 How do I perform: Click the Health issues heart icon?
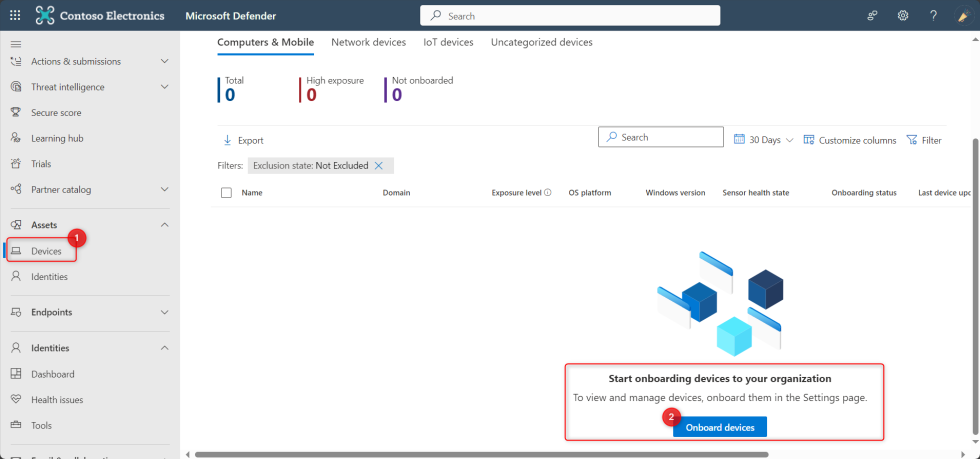click(17, 400)
